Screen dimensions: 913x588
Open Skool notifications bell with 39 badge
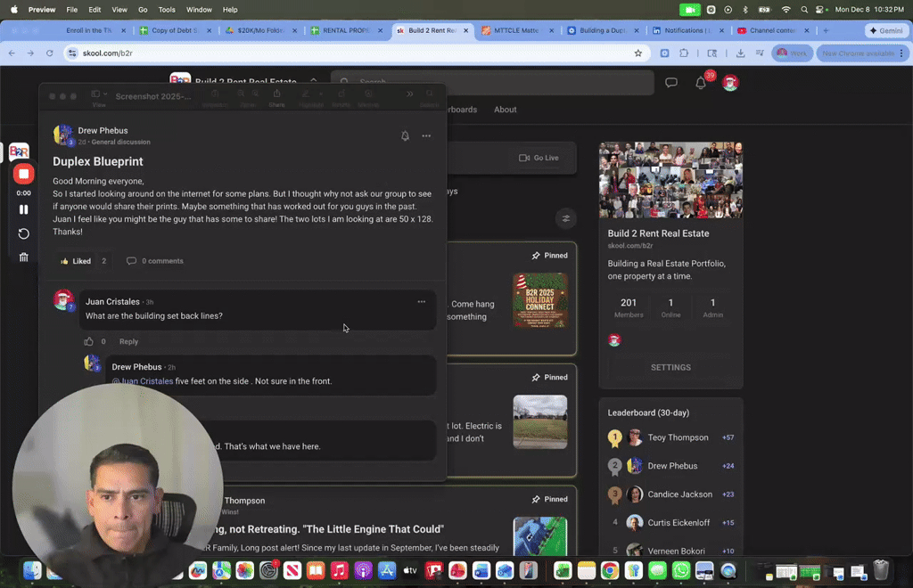pyautogui.click(x=701, y=83)
